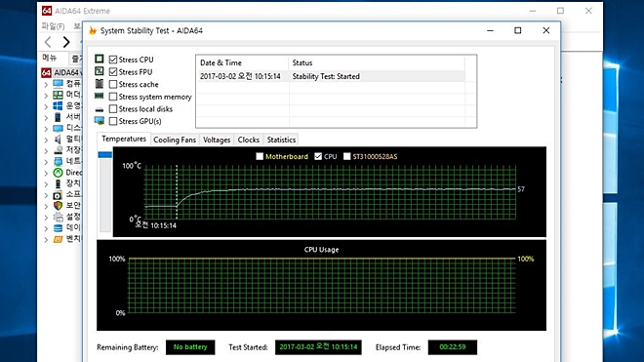Select the green Xbox DirectX icon in the tree
Screen dimensions: 644x362
coord(59,173)
